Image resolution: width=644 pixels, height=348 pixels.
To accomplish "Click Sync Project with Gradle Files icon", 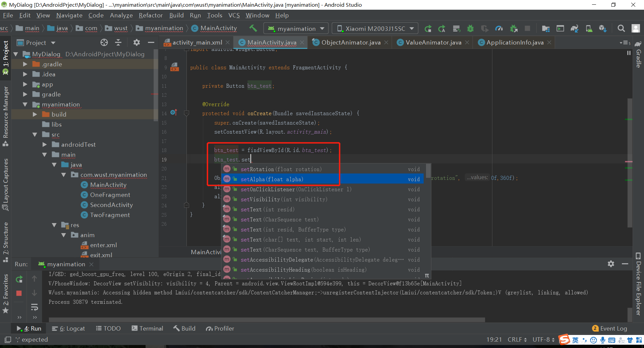I will [575, 29].
